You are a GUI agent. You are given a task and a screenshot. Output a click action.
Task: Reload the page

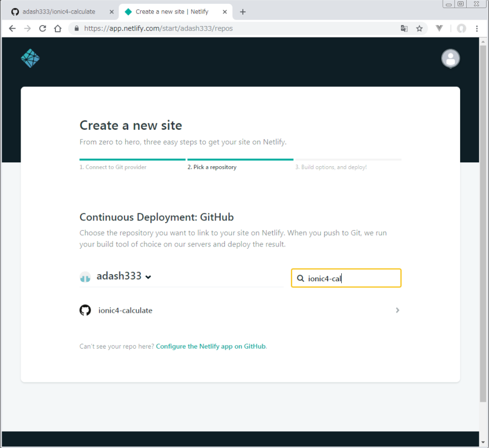point(43,29)
